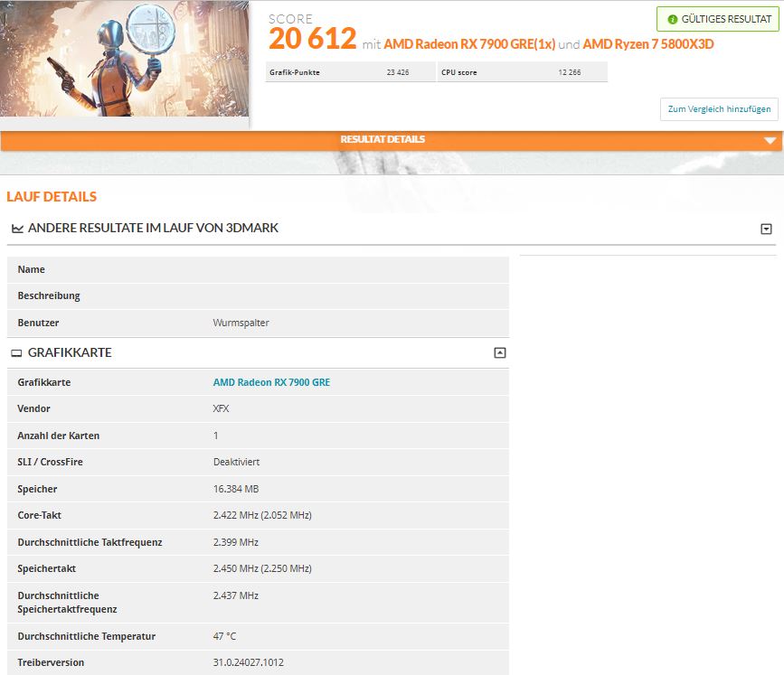Click the Zum Vergleich hinzufügen button
784x675 pixels.
(719, 109)
